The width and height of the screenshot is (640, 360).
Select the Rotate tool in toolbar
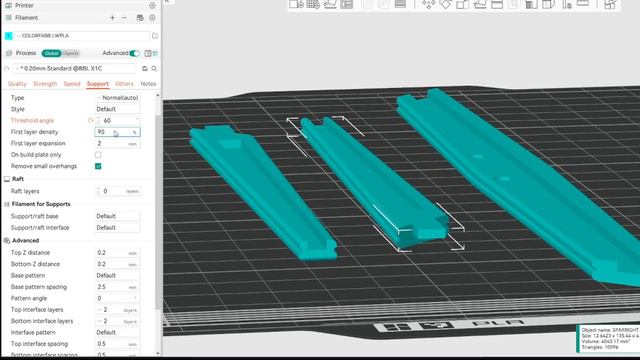(445, 4)
